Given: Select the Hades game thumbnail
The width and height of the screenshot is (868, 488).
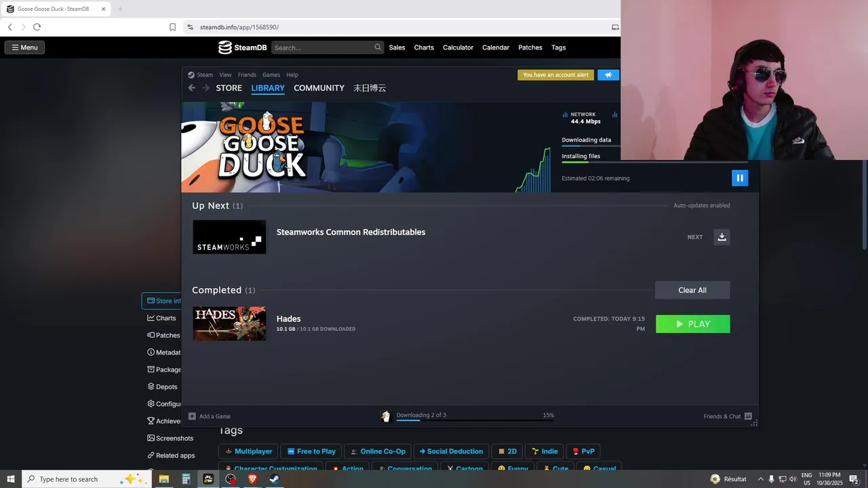Looking at the screenshot, I should pyautogui.click(x=229, y=324).
